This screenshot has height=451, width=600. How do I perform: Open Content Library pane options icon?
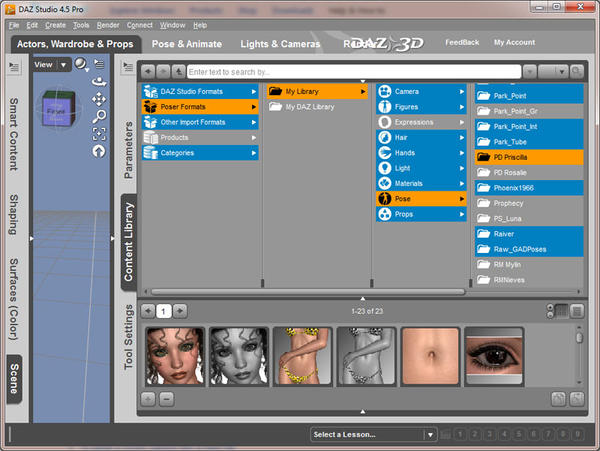coord(127,67)
